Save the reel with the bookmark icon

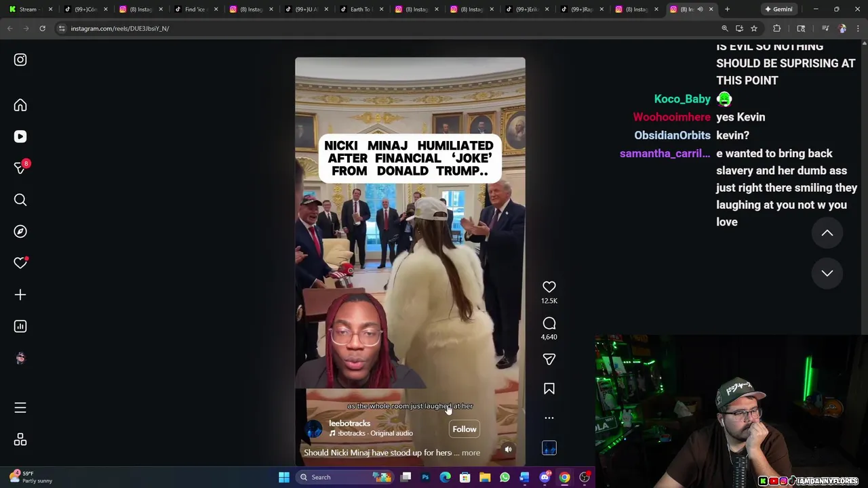click(549, 388)
